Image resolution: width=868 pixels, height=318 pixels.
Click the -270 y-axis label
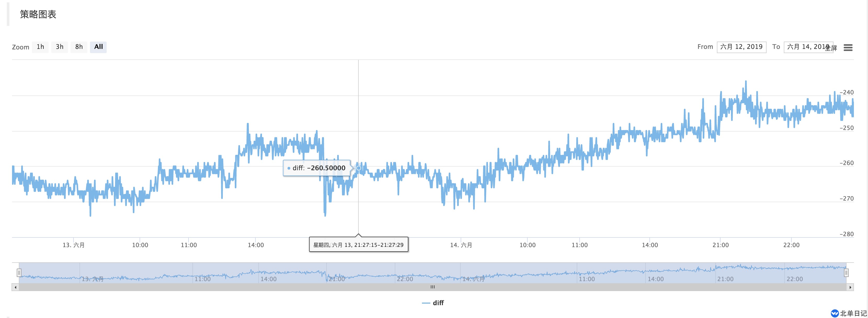pos(847,198)
